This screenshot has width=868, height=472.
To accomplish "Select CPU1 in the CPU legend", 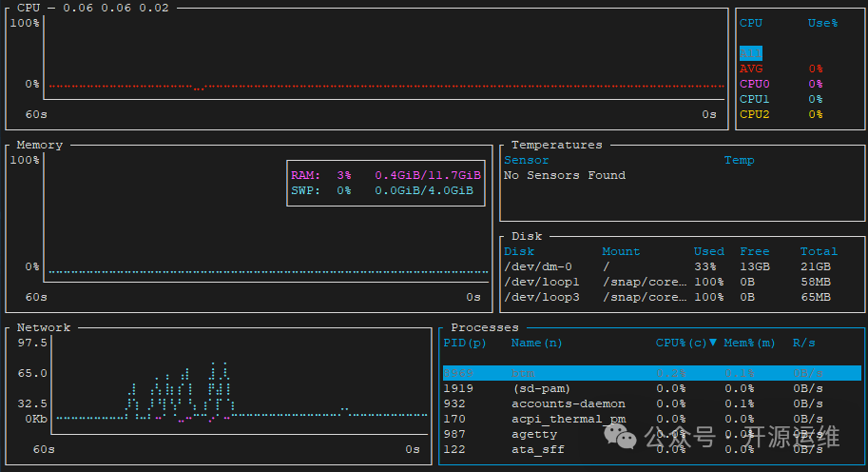I will pos(755,99).
